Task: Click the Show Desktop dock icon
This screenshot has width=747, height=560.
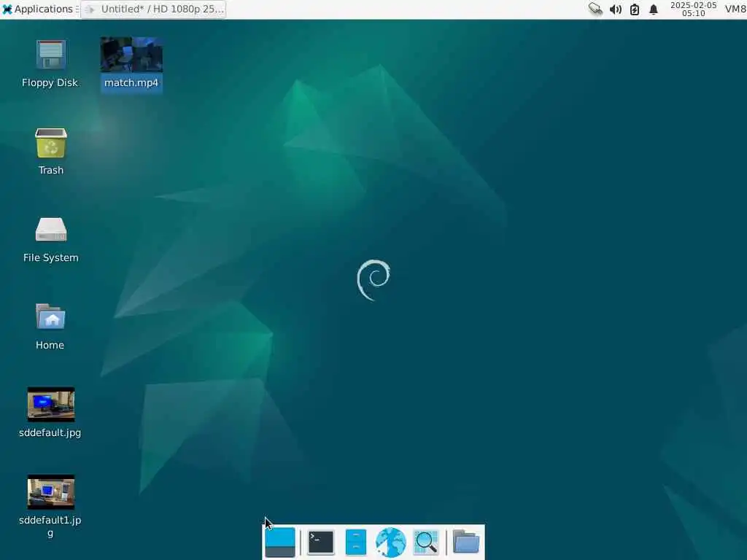Action: (279, 542)
